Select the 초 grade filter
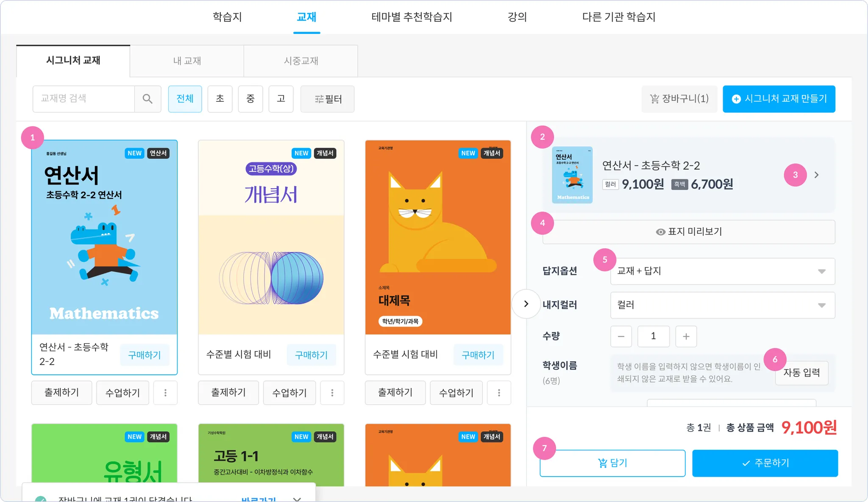 pyautogui.click(x=220, y=99)
